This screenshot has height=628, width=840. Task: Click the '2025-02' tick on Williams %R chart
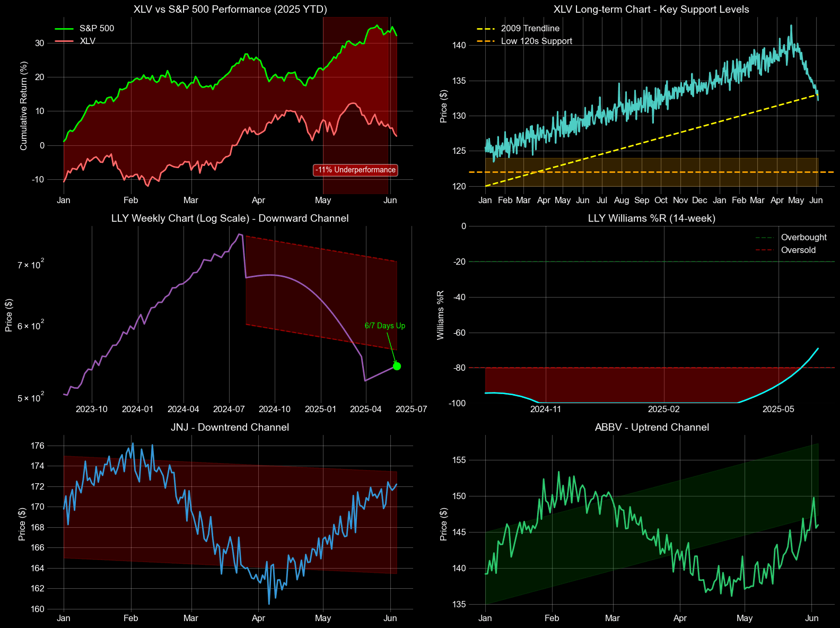point(664,409)
